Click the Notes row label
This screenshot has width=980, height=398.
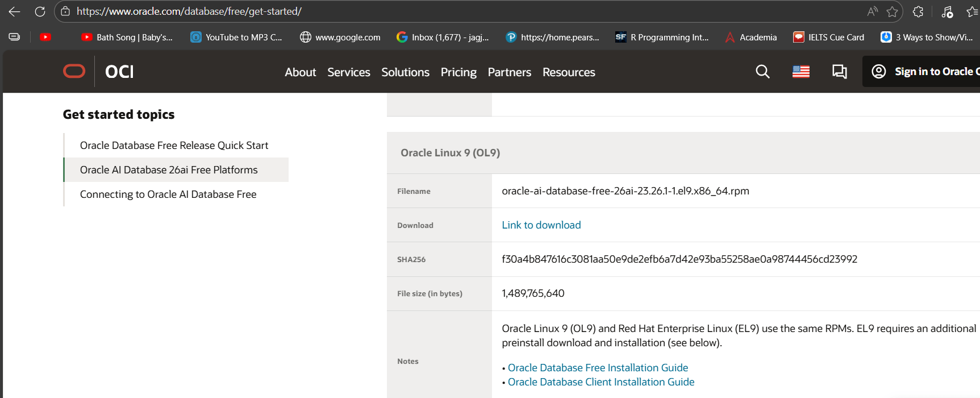(x=408, y=361)
